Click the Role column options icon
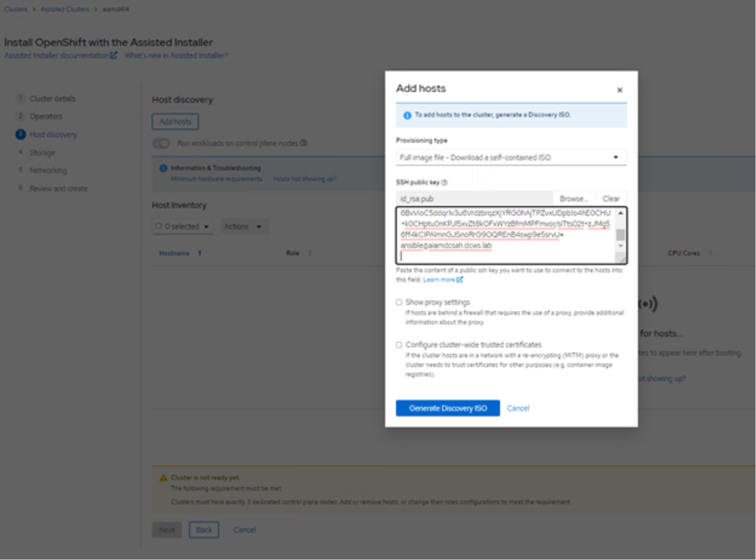Image resolution: width=756 pixels, height=560 pixels. (x=310, y=253)
